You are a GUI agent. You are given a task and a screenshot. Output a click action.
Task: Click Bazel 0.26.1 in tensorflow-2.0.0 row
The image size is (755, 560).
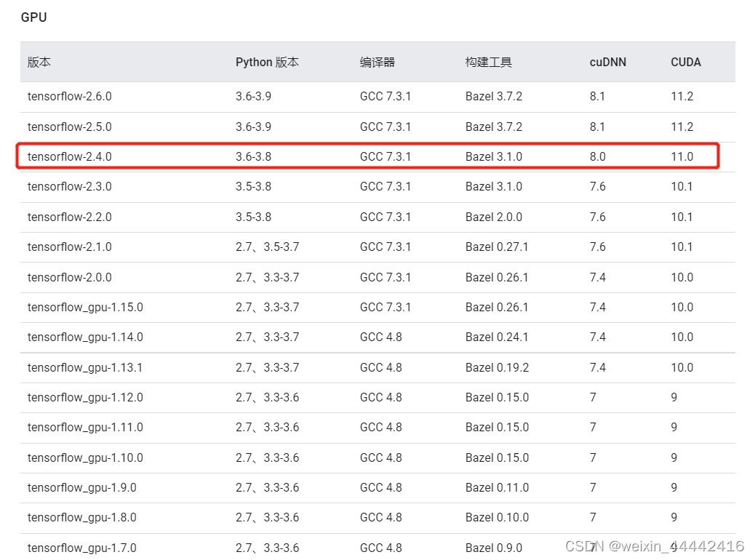pyautogui.click(x=497, y=277)
